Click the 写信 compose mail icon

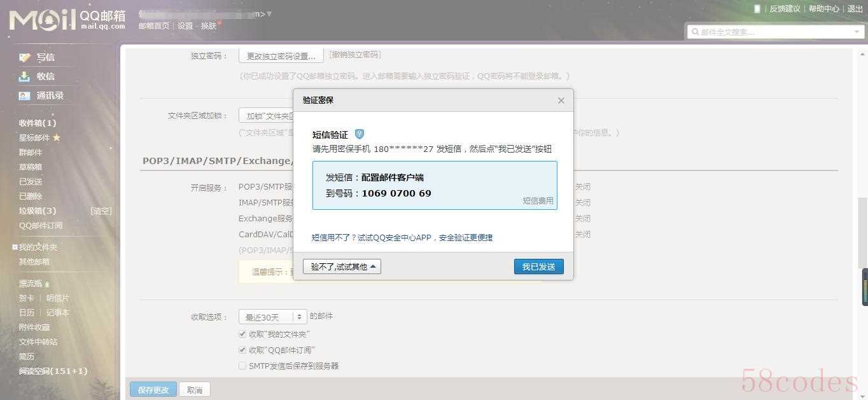25,57
